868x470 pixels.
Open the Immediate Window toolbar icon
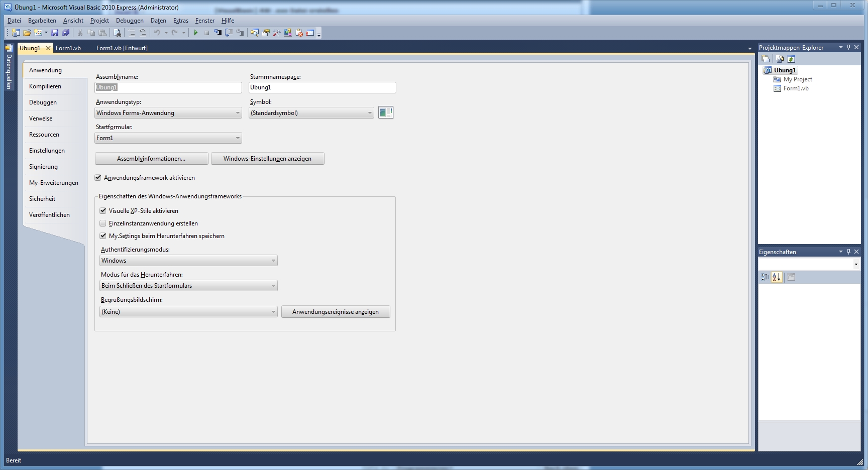(x=310, y=33)
